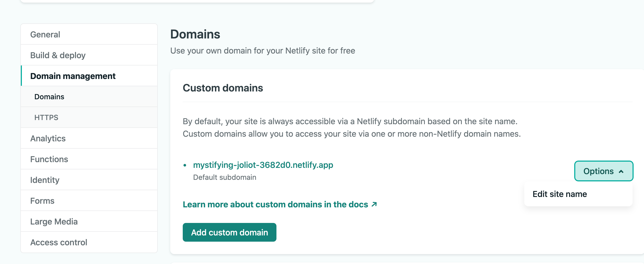
Task: Open the Domains sub-item in sidebar
Action: [x=49, y=97]
